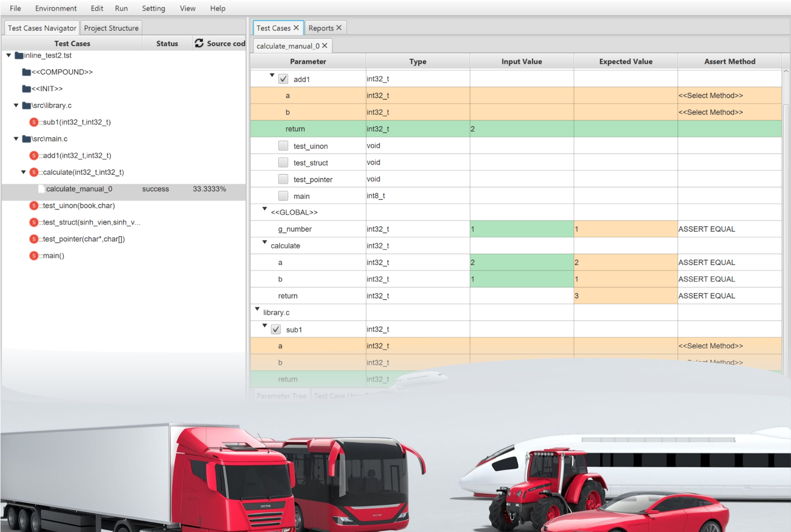Click the red S icon for test_pointer function
Viewport: 791px width, 532px height.
pos(34,239)
